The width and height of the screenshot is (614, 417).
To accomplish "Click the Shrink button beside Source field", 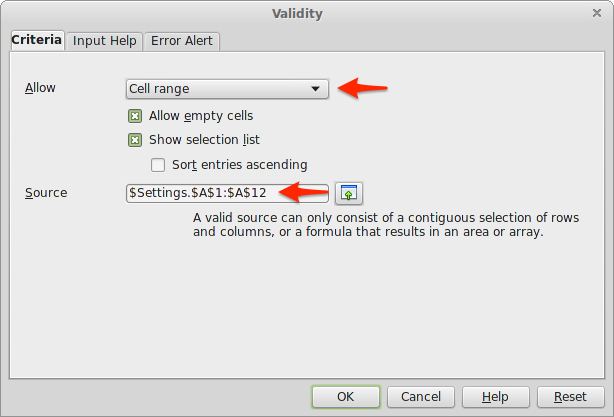I will pyautogui.click(x=347, y=192).
